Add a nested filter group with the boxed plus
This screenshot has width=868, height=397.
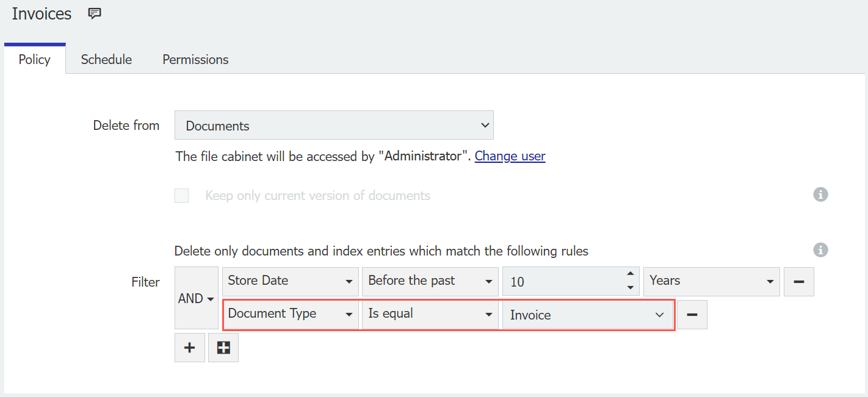[x=223, y=347]
